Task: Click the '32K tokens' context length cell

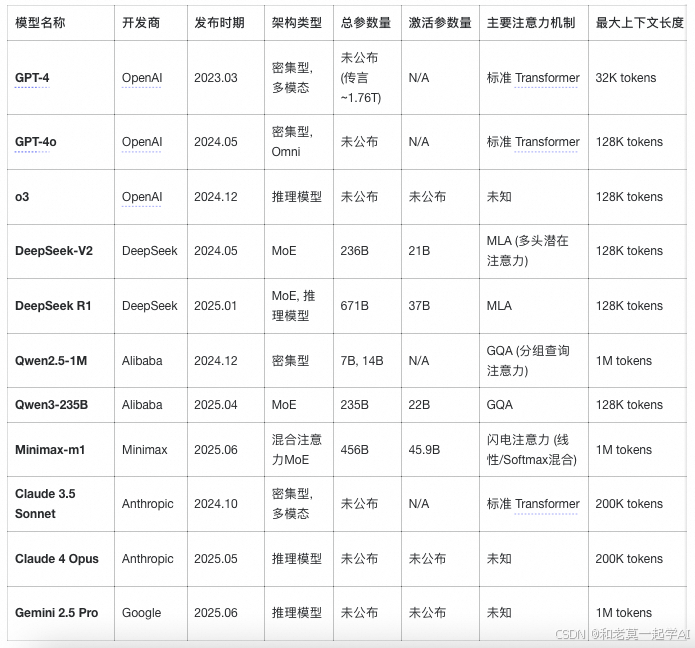Action: pyautogui.click(x=637, y=78)
